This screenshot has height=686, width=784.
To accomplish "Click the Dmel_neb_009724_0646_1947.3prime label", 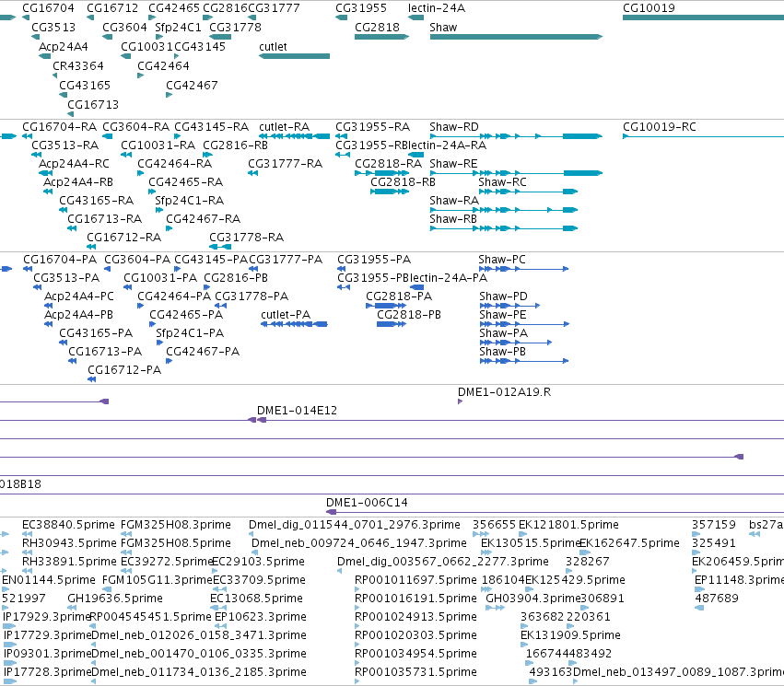I will 359,543.
